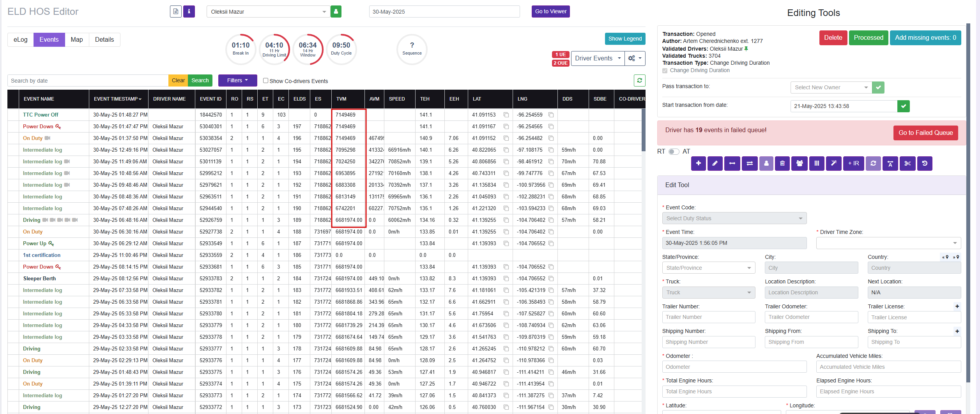The height and width of the screenshot is (414, 980).
Task: Switch to the Map tab
Action: point(77,40)
